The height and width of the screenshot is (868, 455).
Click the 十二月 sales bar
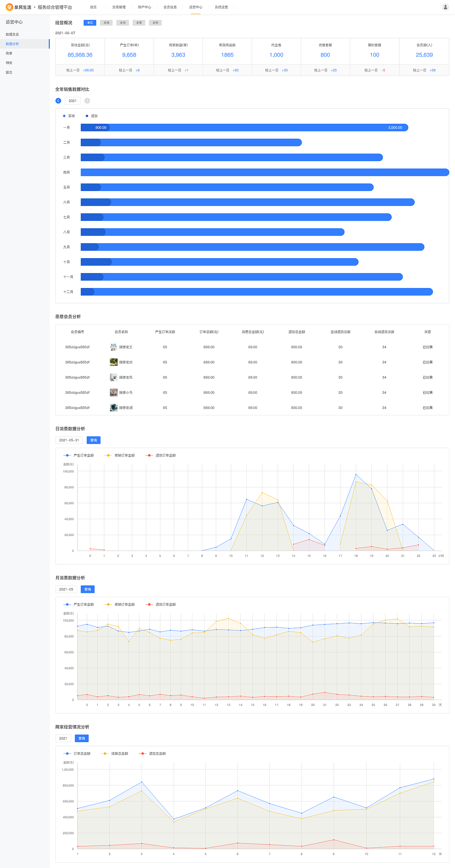pos(257,292)
